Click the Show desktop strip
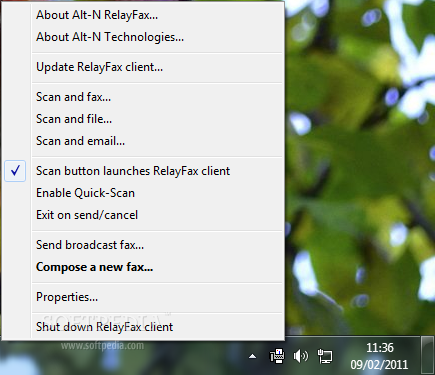This screenshot has height=375, width=435. 427,355
